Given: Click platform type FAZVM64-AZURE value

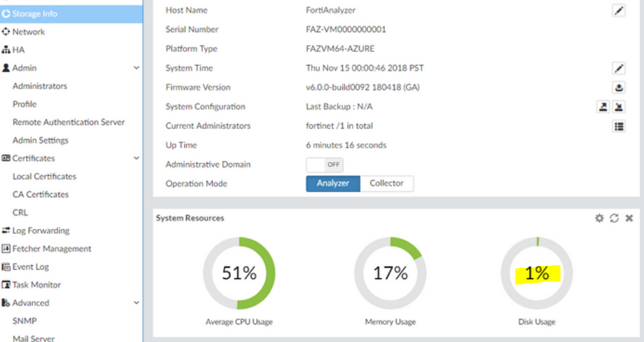Looking at the screenshot, I should (x=340, y=49).
